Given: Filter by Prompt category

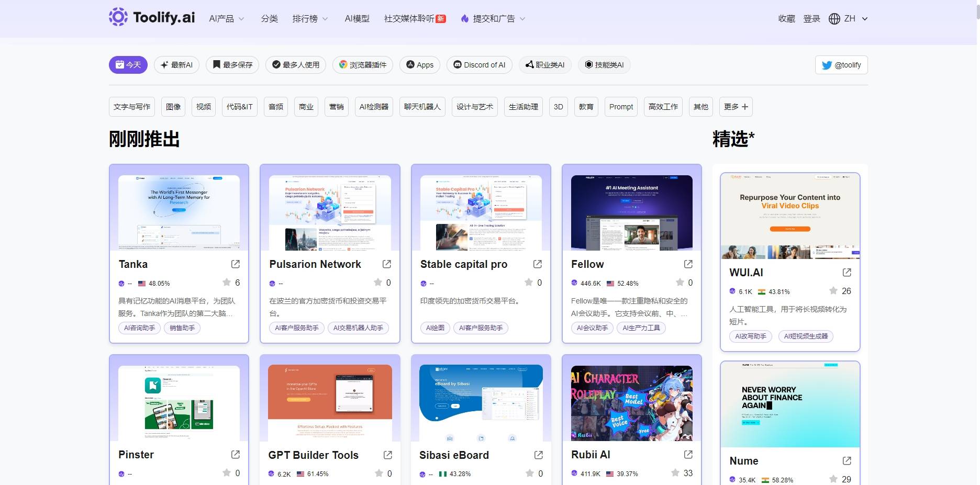Looking at the screenshot, I should pyautogui.click(x=621, y=107).
